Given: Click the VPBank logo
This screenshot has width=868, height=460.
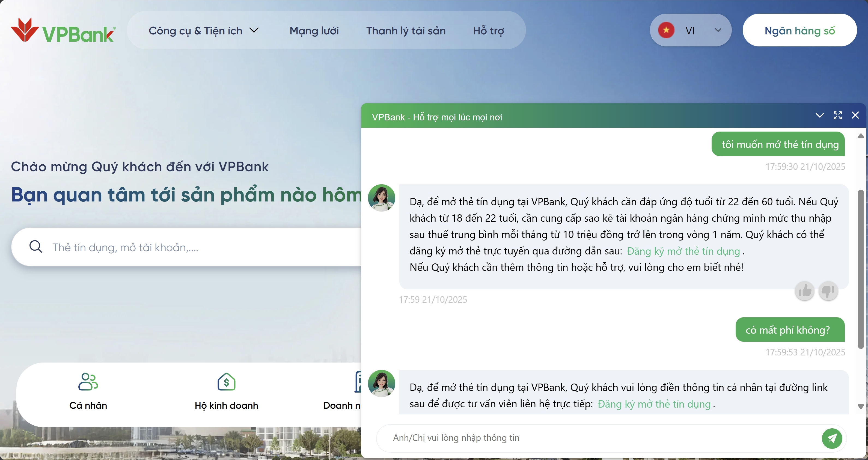Looking at the screenshot, I should tap(63, 30).
